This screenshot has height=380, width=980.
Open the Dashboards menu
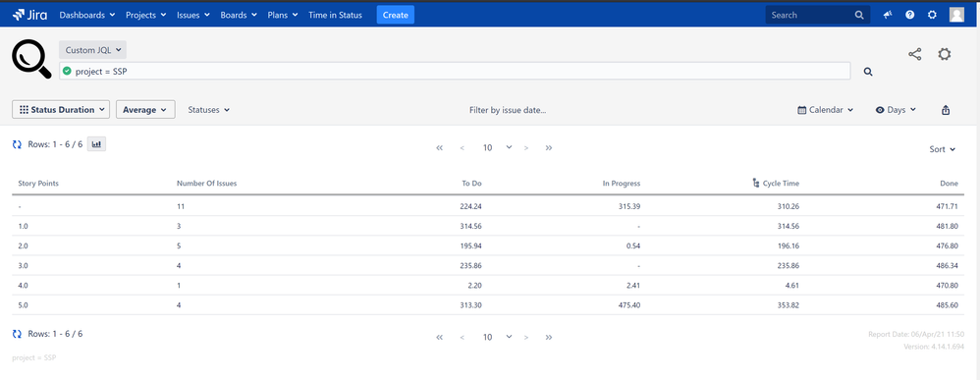pos(86,15)
